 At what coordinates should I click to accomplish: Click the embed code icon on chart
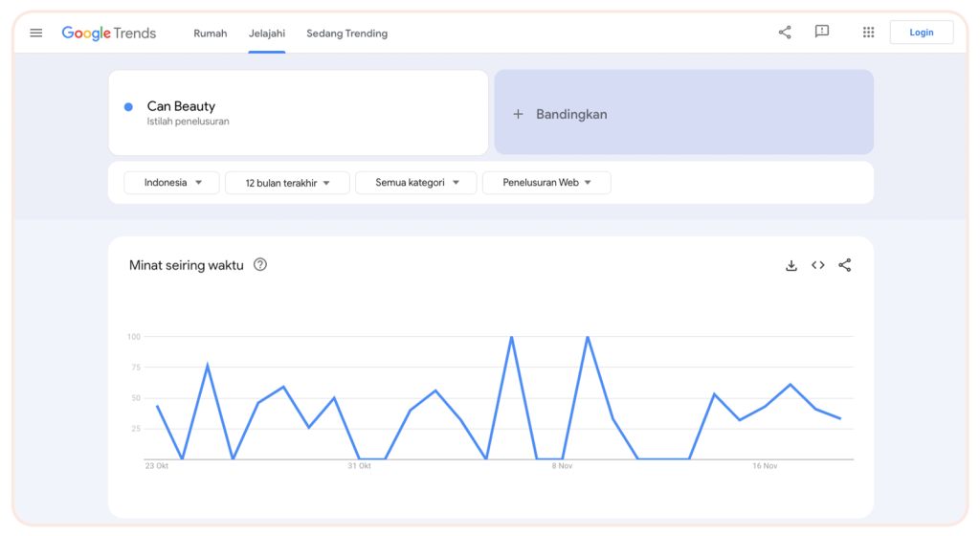817,265
